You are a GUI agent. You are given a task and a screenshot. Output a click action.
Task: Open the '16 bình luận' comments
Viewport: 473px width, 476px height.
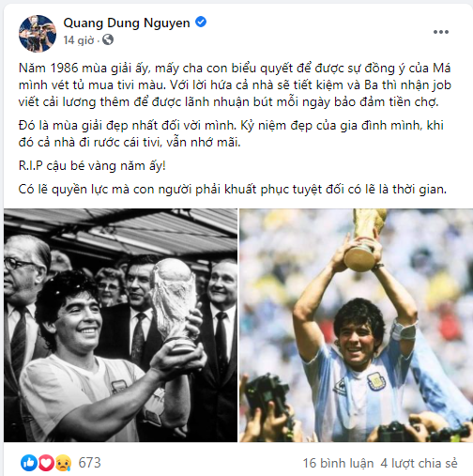coord(338,463)
